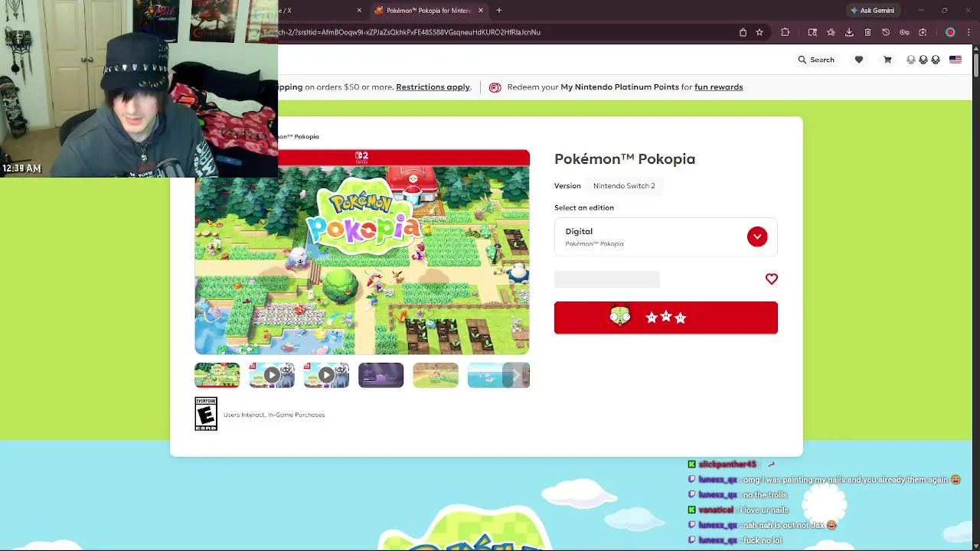Open the Restrictions apply link

tap(433, 87)
